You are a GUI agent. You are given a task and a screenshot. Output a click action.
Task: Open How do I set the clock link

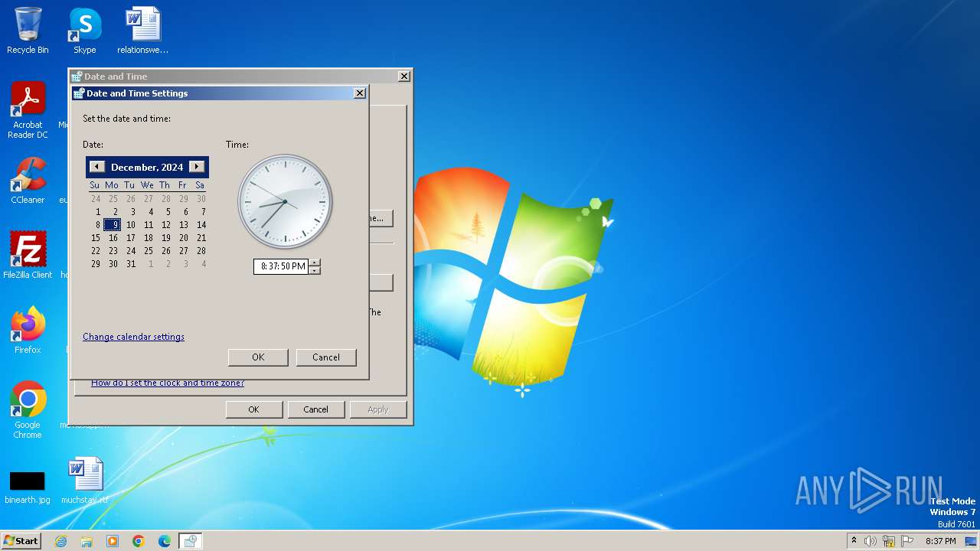[x=168, y=383]
